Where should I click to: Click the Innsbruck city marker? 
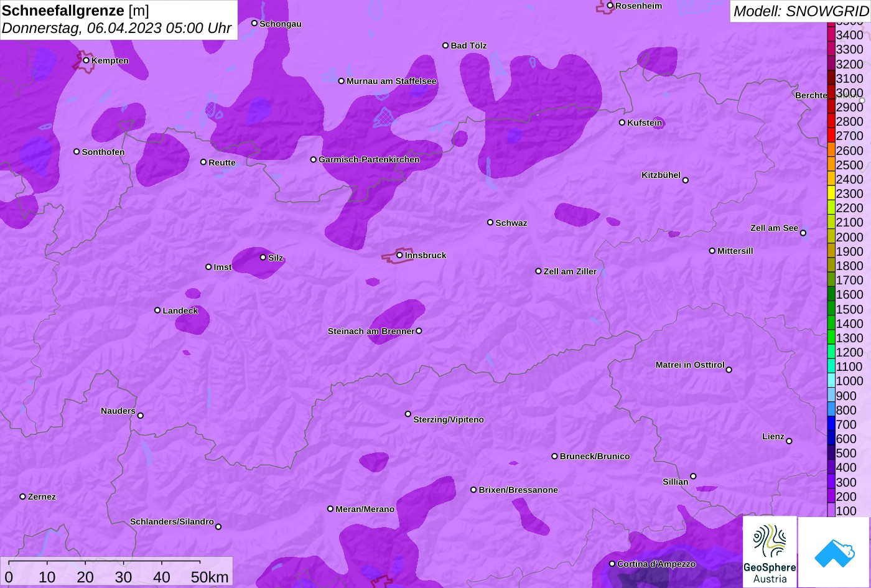tap(399, 255)
